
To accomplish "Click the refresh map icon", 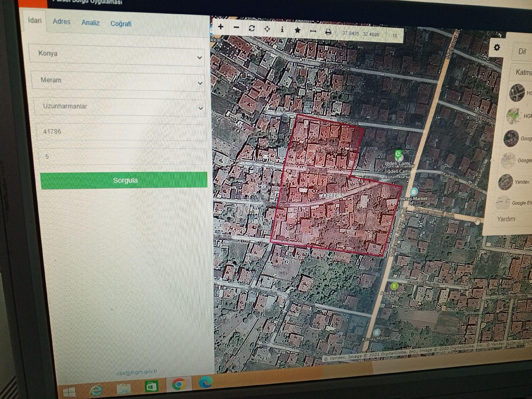I will [x=252, y=28].
